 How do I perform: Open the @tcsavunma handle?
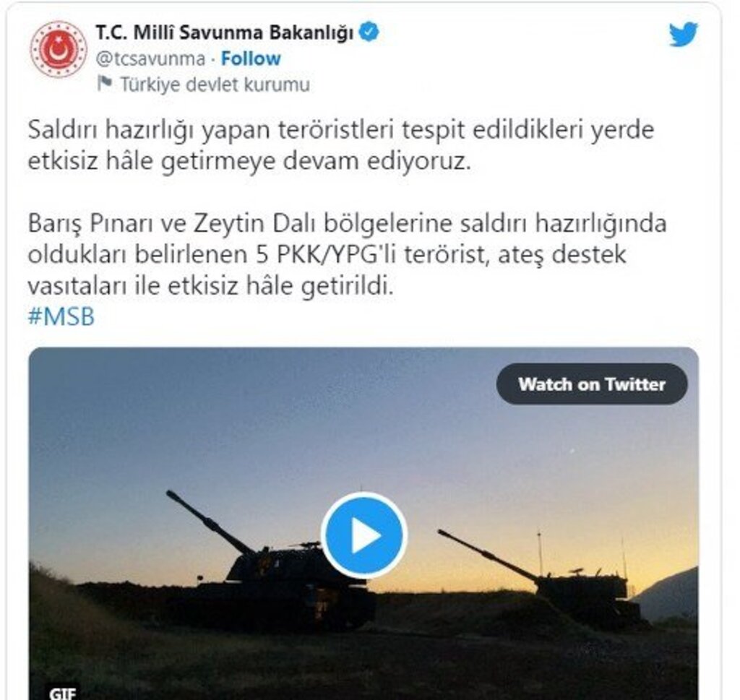pyautogui.click(x=150, y=59)
